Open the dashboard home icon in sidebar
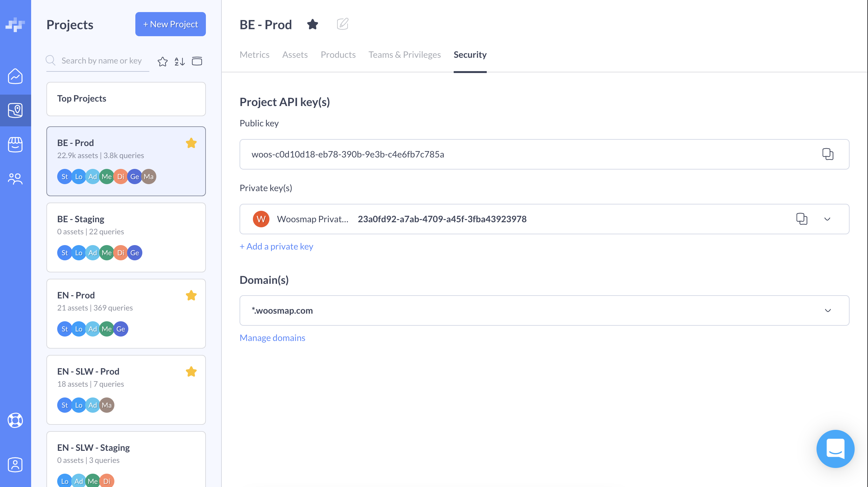The image size is (868, 487). [15, 77]
